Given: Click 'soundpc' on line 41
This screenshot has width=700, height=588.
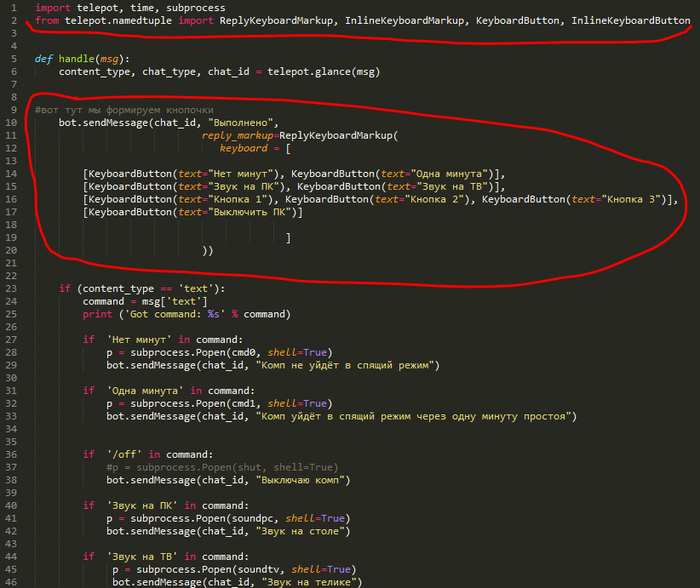Looking at the screenshot, I should click(252, 519).
